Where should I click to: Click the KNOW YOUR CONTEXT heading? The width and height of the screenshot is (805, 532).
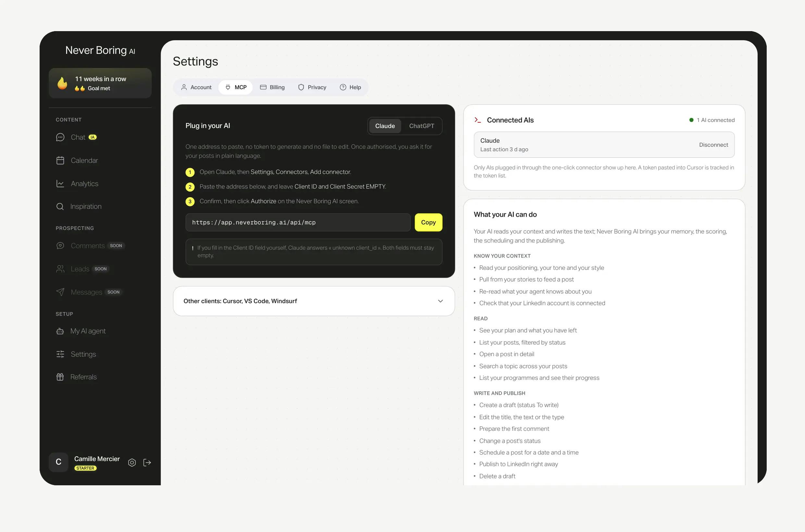pyautogui.click(x=502, y=256)
